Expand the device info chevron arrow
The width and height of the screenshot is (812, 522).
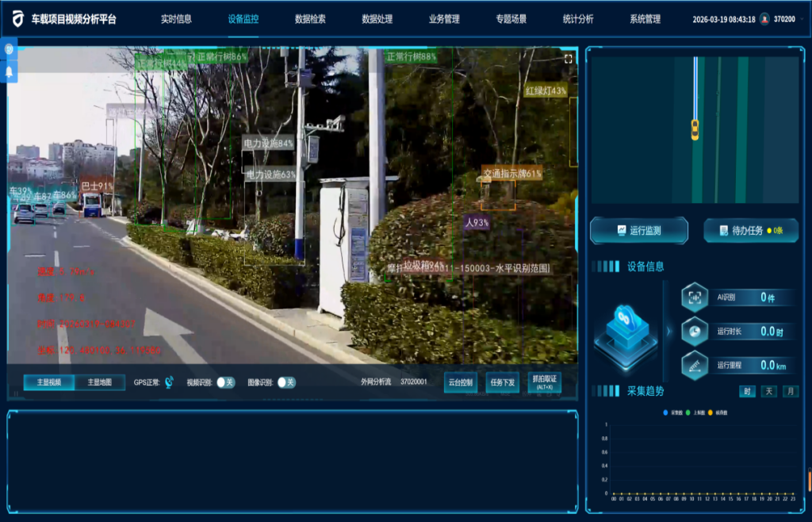tap(668, 331)
